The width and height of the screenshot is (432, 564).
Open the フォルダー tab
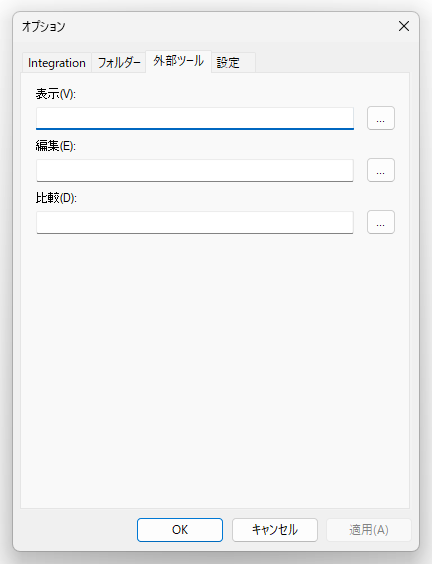(119, 63)
